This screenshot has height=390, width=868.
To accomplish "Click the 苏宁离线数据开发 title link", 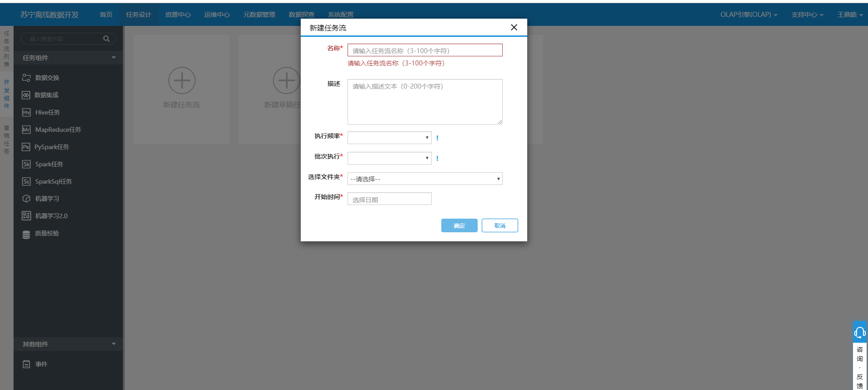I will (x=50, y=15).
